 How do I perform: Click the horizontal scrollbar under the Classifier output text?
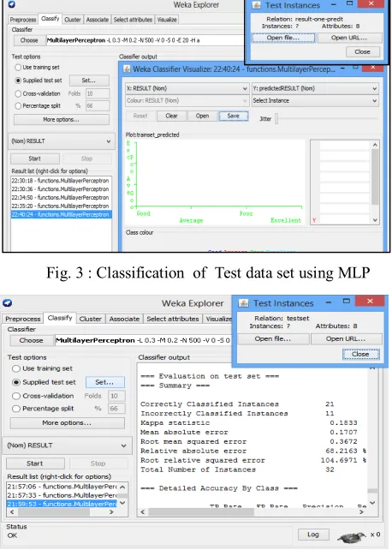(201, 512)
